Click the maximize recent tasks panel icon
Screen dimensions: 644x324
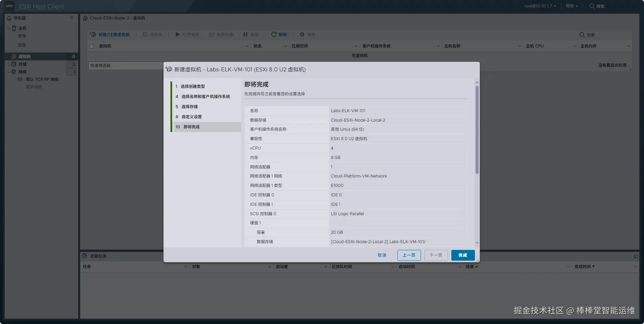coord(636,256)
